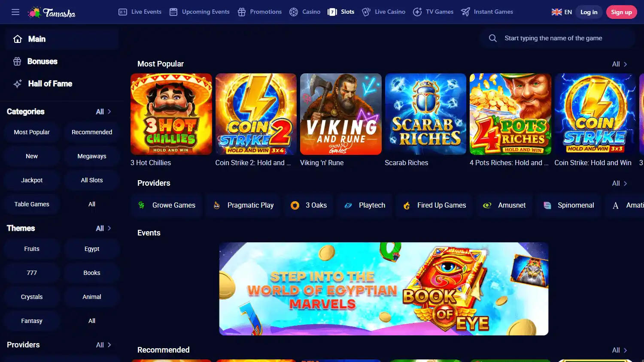Select the Slots tab
This screenshot has height=362, width=644.
[341, 12]
